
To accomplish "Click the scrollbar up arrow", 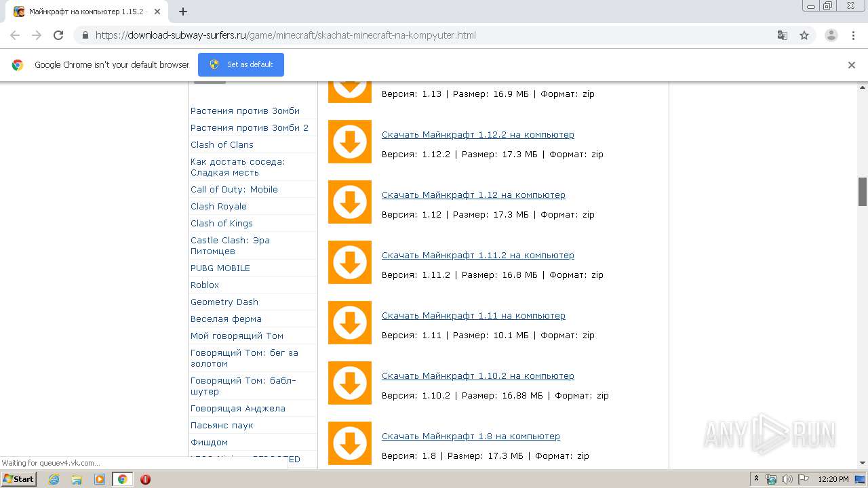I will pyautogui.click(x=863, y=87).
